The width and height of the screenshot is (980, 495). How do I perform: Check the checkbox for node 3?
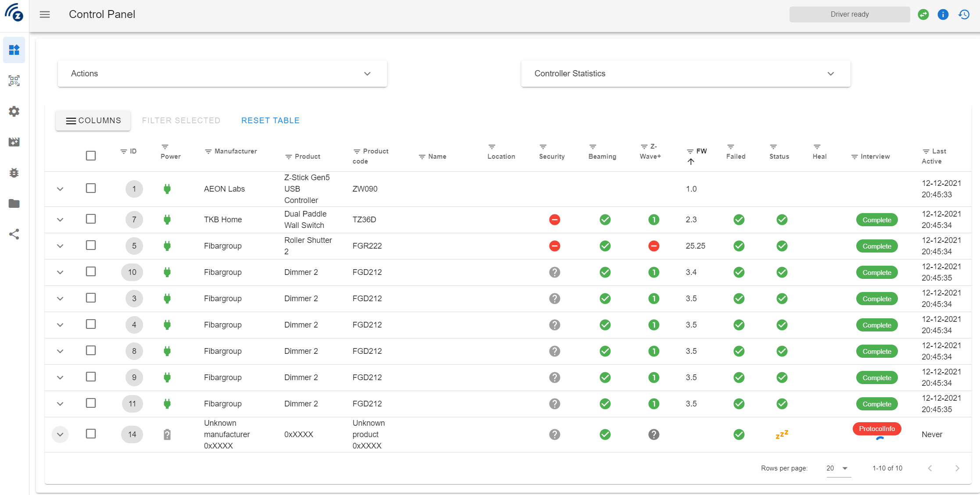pos(91,298)
